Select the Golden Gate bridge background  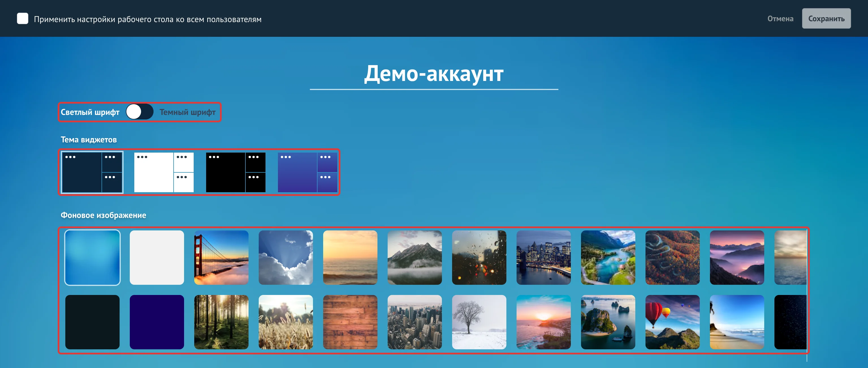tap(221, 257)
